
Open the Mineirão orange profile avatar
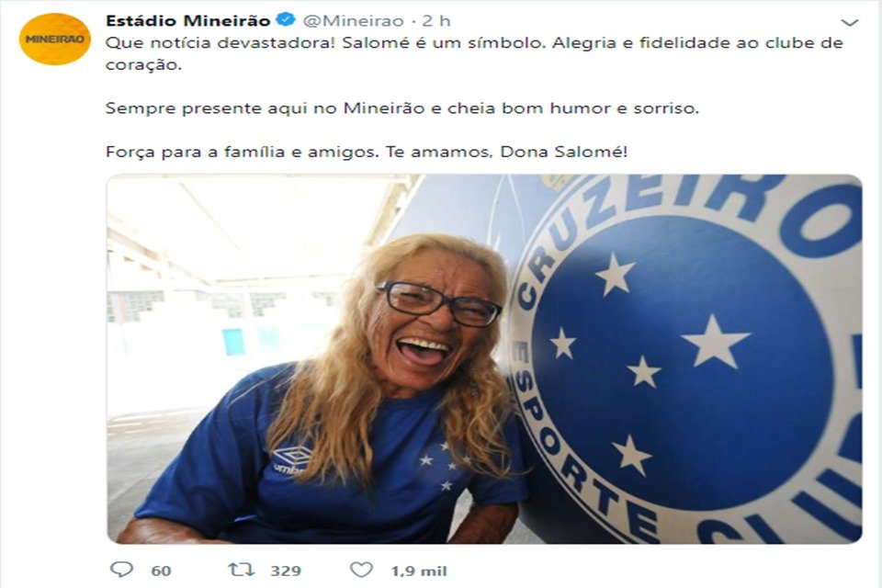(x=54, y=39)
